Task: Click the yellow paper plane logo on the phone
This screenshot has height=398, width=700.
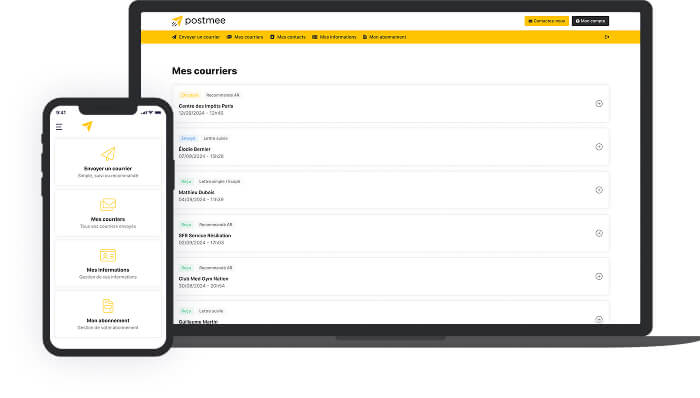Action: (x=88, y=126)
